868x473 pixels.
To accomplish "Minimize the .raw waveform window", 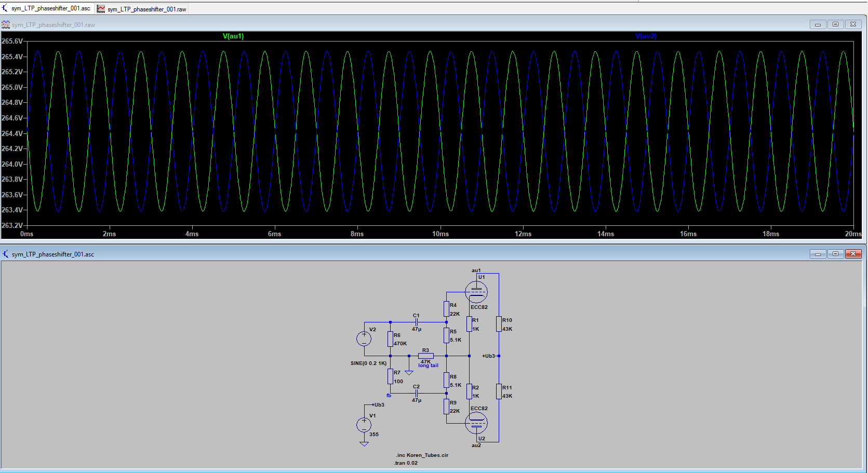I will click(818, 24).
